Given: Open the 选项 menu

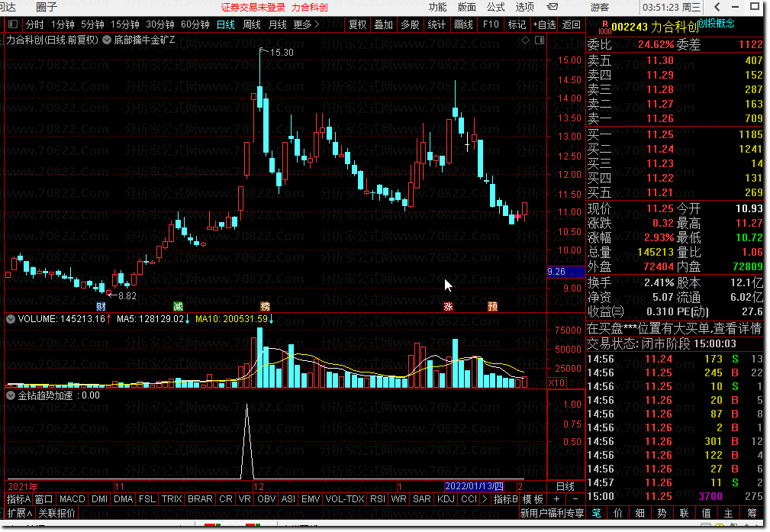Looking at the screenshot, I should click(x=524, y=7).
